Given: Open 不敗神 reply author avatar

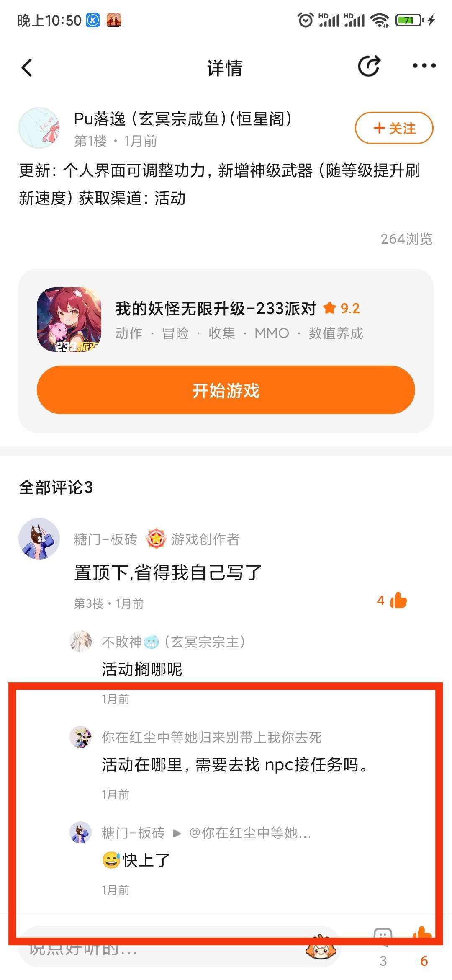Looking at the screenshot, I should (80, 641).
